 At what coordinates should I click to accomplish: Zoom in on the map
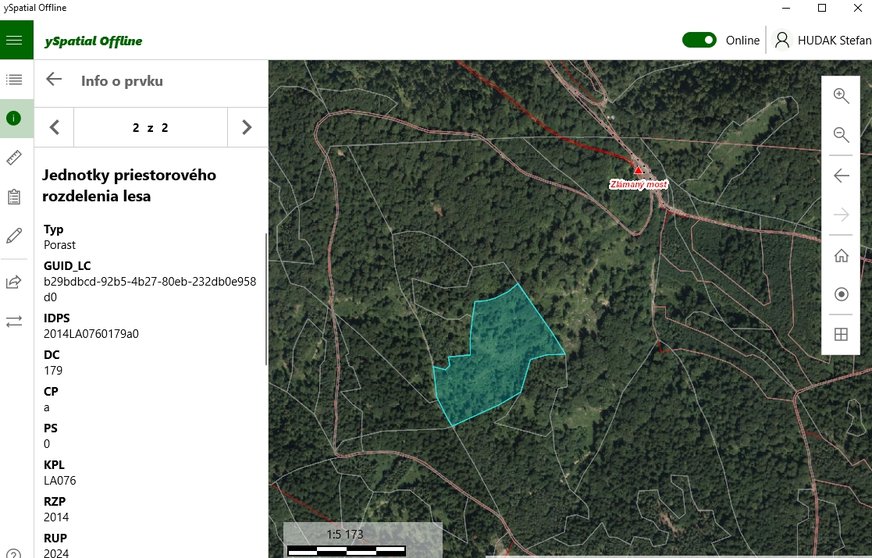point(841,96)
